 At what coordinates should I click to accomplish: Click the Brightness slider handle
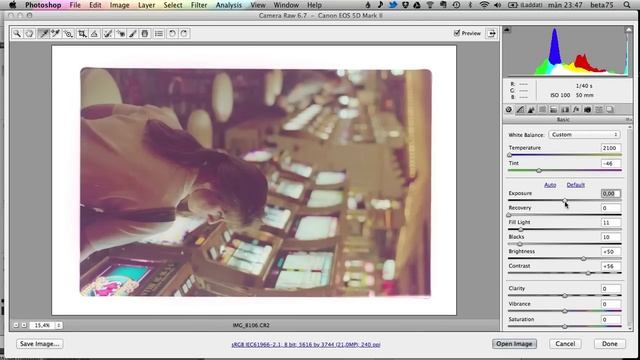pos(583,258)
